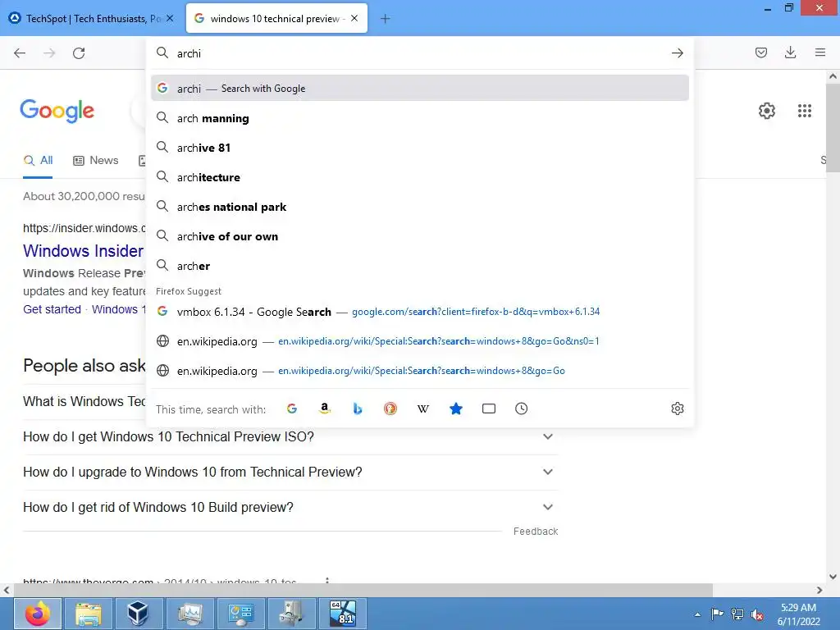
Task: Pick the 'archer' suggestion
Action: (420, 266)
